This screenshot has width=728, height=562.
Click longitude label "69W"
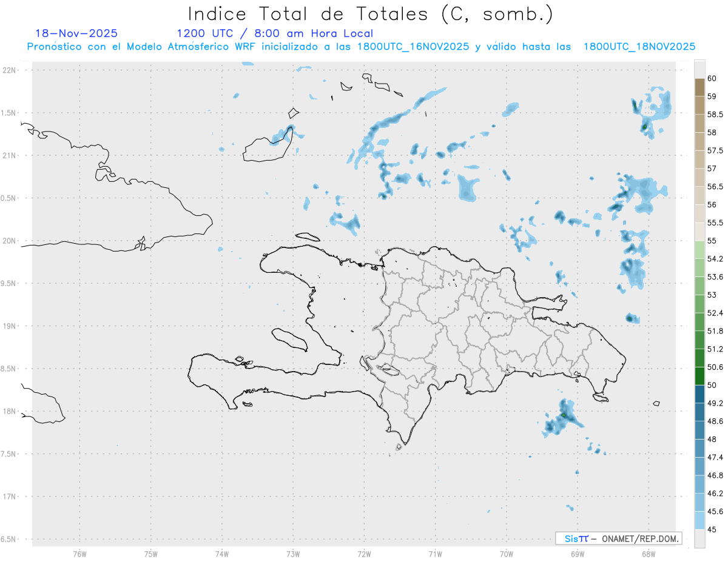(x=578, y=554)
